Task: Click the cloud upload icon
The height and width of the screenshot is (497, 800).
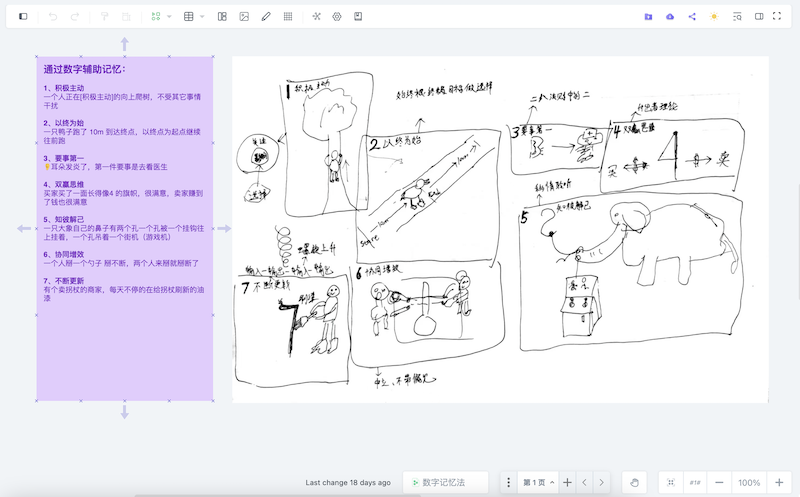Action: (670, 16)
